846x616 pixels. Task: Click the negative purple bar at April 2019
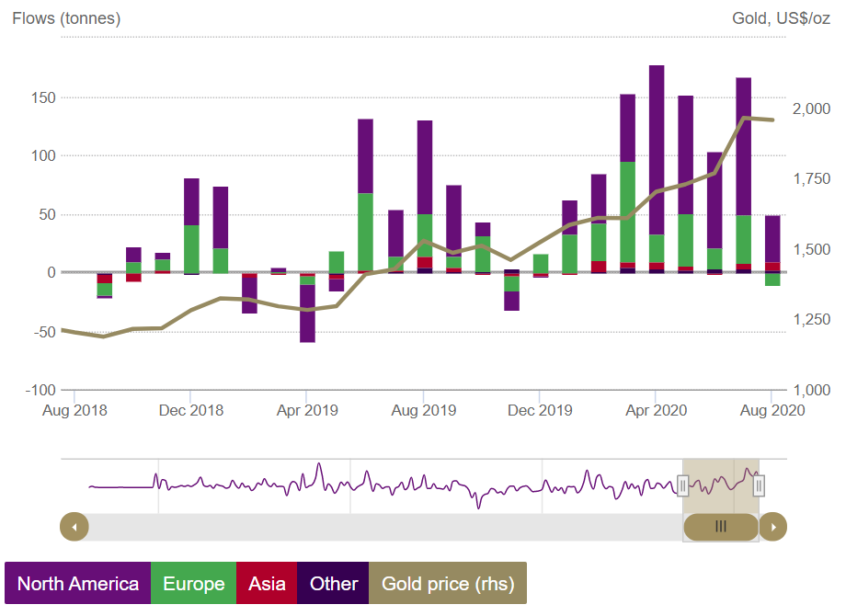(307, 313)
